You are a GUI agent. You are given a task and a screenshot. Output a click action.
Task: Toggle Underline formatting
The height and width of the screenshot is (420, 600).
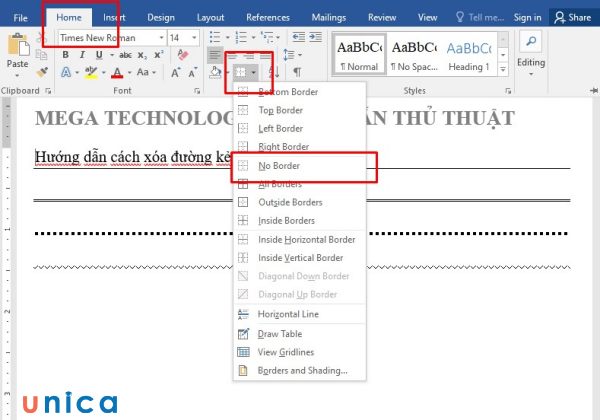click(99, 55)
